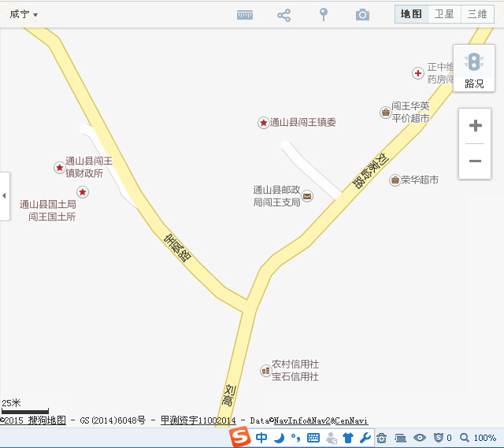Select the place marker pin tool
Image resolution: width=504 pixels, height=448 pixels.
pyautogui.click(x=324, y=15)
